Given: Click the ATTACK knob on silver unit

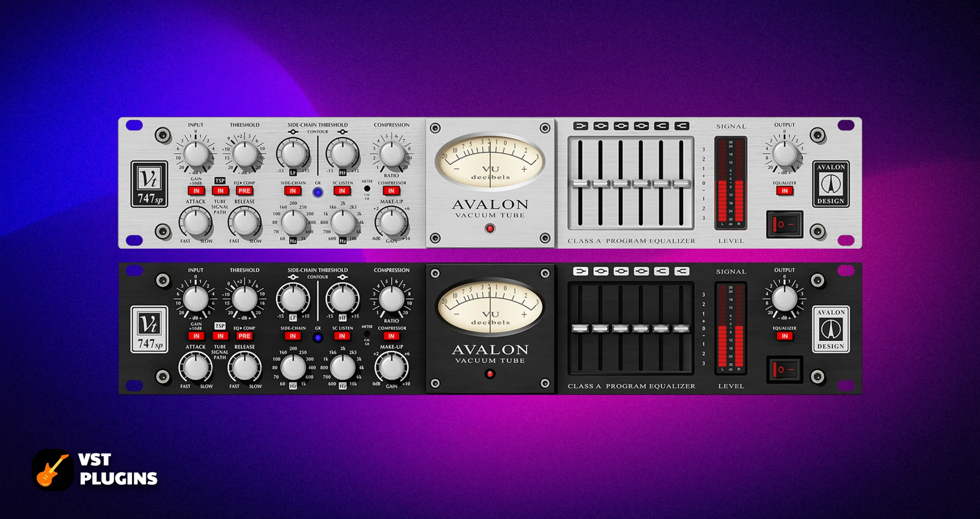Looking at the screenshot, I should [196, 222].
